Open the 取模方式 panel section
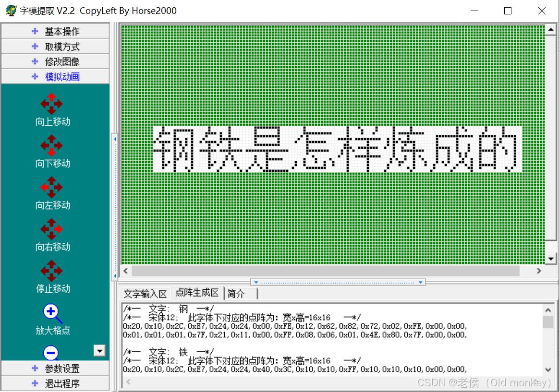This screenshot has height=392, width=559. point(55,46)
